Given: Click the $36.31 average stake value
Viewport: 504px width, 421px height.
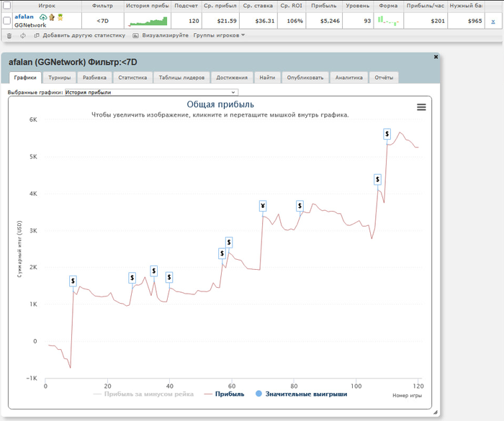Looking at the screenshot, I should point(265,21).
